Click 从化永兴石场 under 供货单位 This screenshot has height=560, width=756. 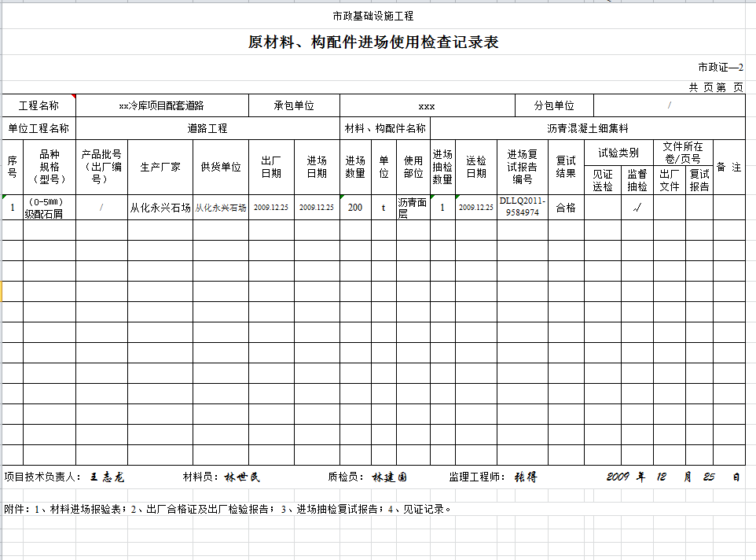221,208
